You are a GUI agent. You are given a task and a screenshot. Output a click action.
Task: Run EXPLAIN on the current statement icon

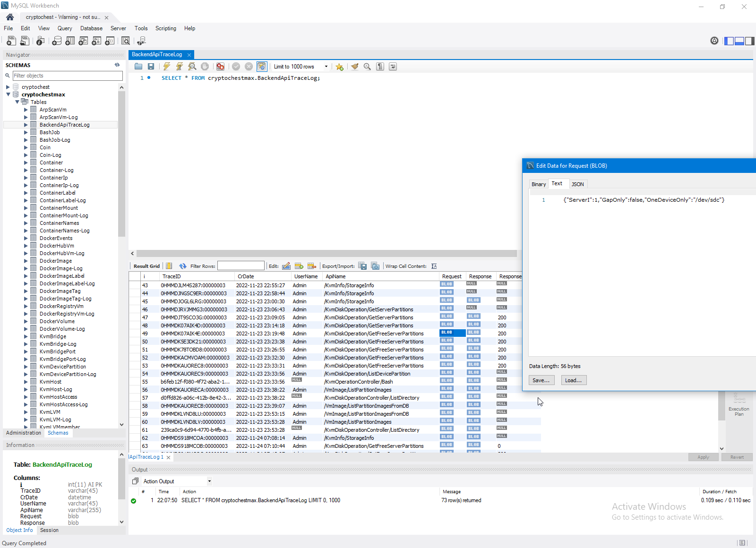point(192,67)
